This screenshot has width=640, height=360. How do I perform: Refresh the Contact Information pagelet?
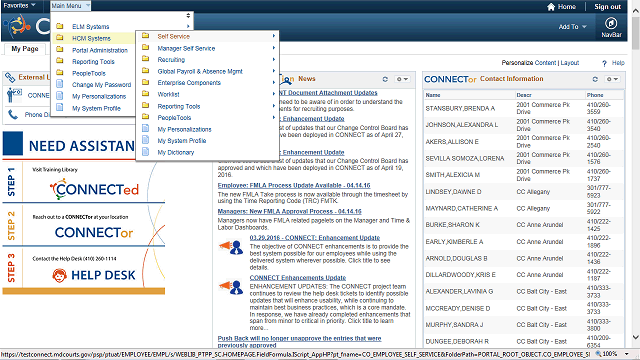point(595,79)
